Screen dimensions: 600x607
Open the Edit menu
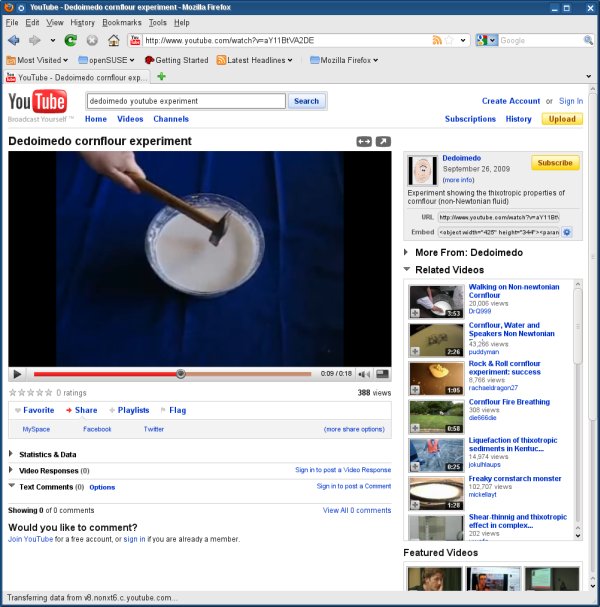tap(32, 22)
